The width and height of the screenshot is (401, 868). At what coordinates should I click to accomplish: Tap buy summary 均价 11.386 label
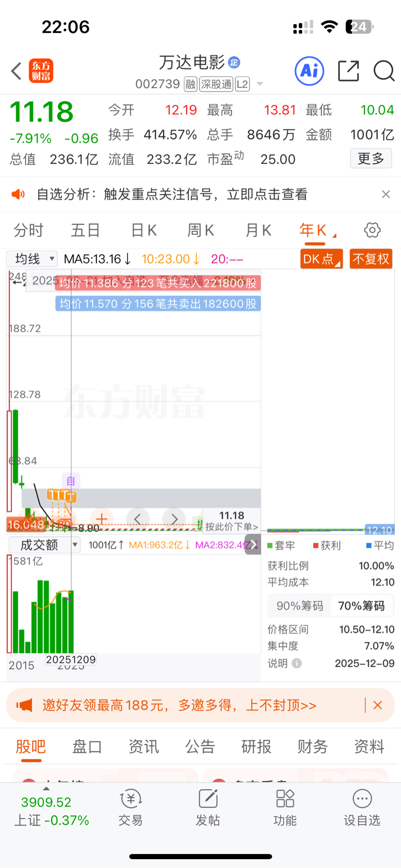[158, 283]
